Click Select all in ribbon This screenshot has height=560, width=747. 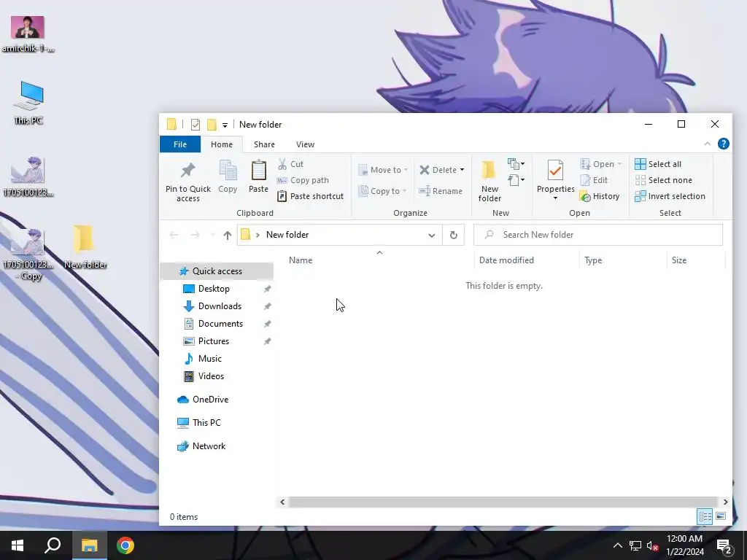pos(658,164)
